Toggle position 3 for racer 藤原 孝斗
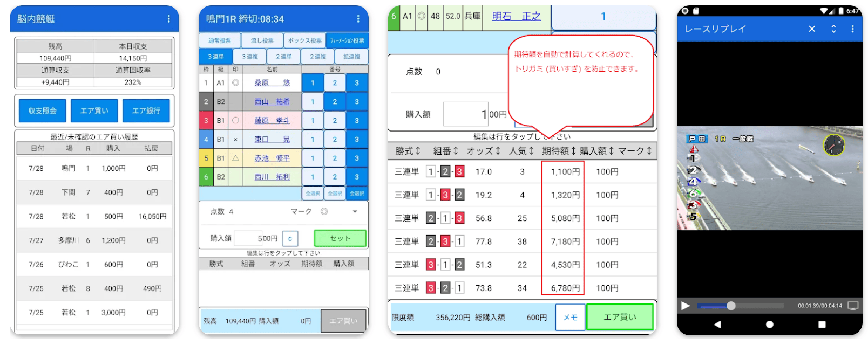 pyautogui.click(x=357, y=121)
